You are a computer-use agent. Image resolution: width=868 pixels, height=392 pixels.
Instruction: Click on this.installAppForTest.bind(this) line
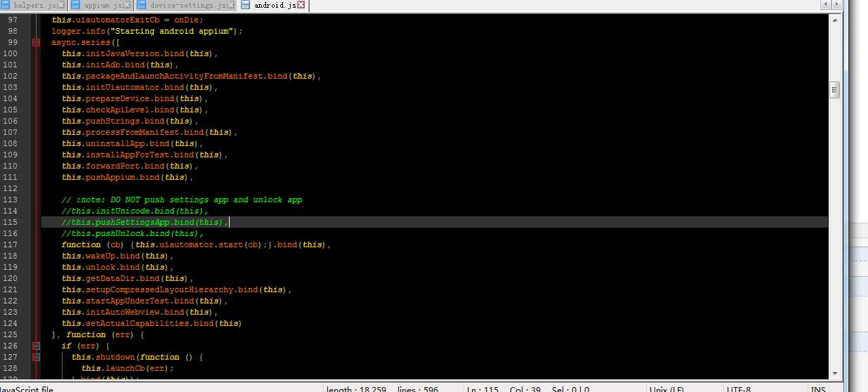[145, 155]
